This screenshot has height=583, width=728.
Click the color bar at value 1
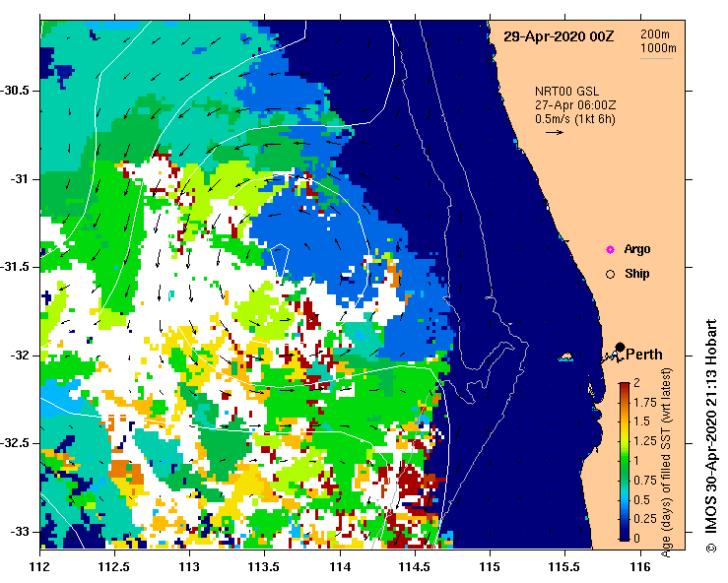pyautogui.click(x=625, y=461)
